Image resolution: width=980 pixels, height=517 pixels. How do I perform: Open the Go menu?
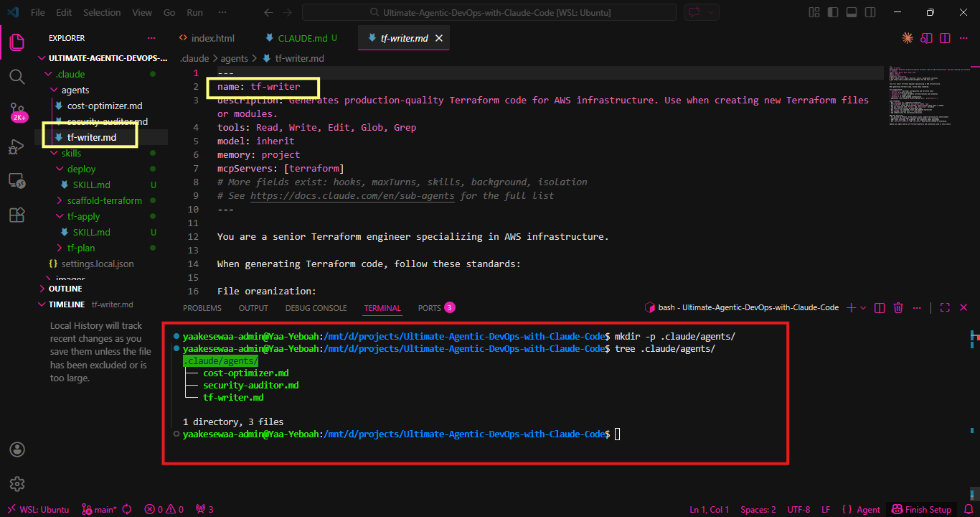(169, 12)
